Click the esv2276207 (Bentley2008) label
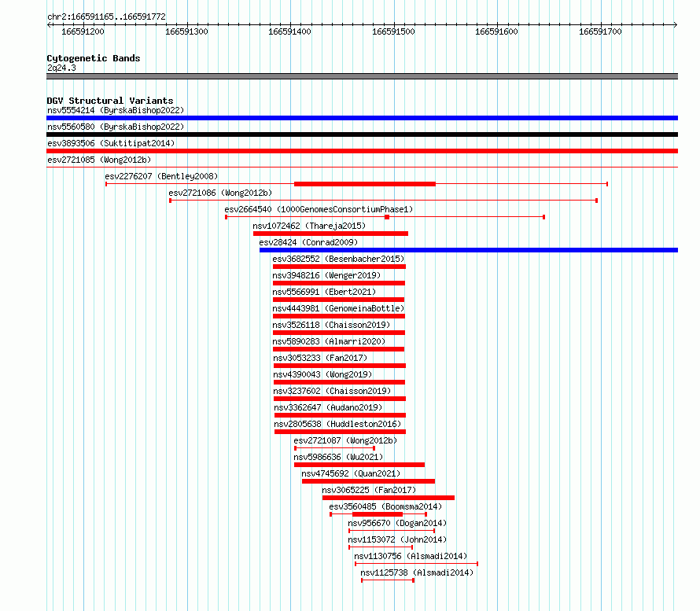The image size is (700, 611). coord(161,176)
